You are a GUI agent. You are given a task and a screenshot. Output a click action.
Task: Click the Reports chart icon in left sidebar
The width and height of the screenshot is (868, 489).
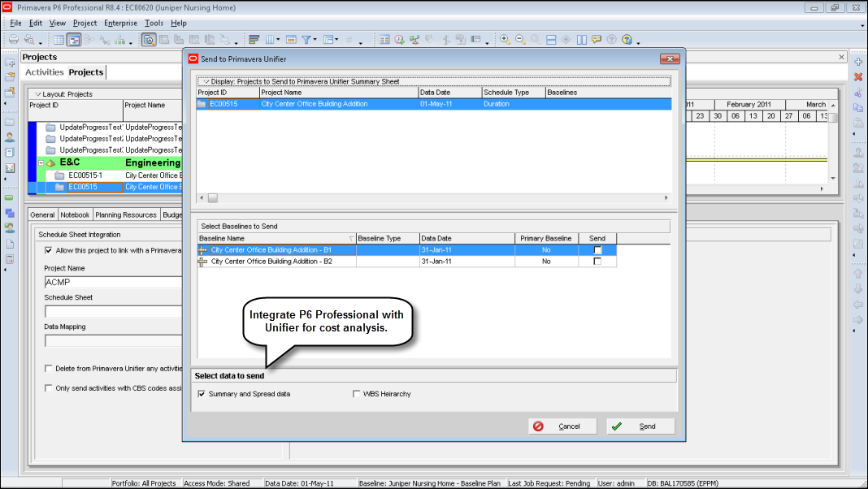10,168
